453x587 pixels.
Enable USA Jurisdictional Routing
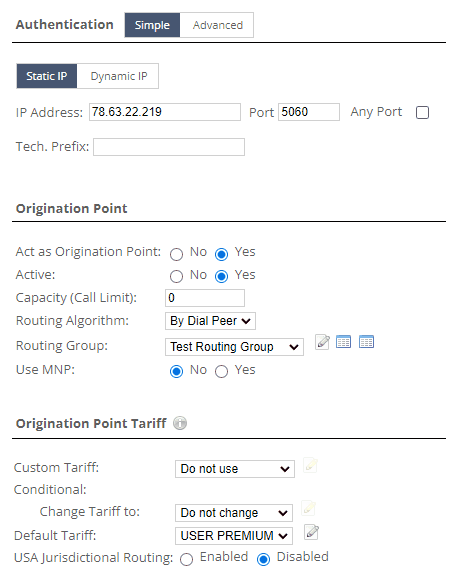186,559
